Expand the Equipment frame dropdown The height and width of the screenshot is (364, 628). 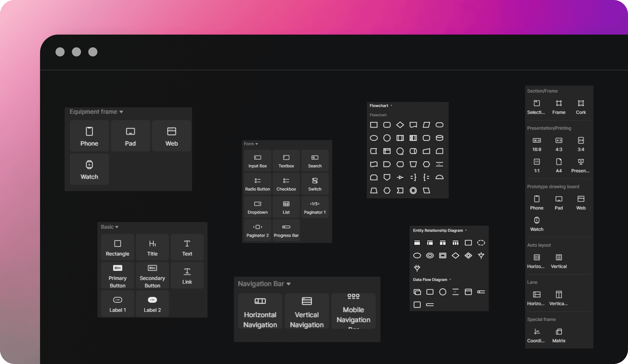[121, 112]
